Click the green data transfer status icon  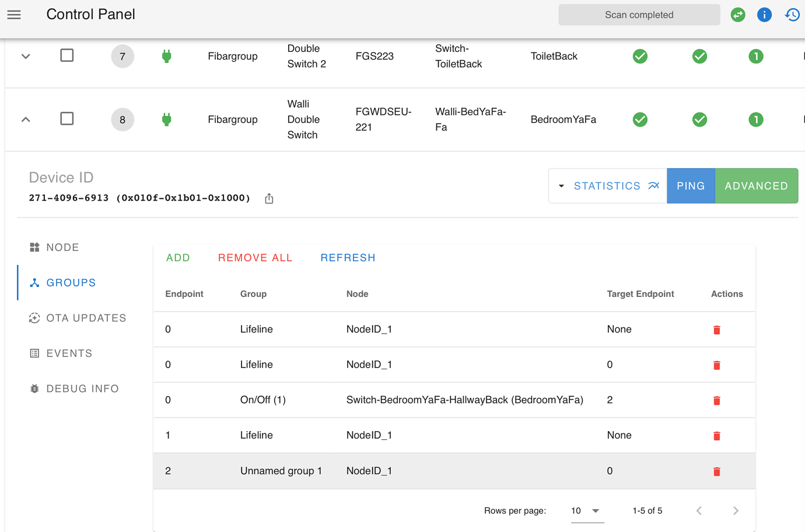coord(737,15)
